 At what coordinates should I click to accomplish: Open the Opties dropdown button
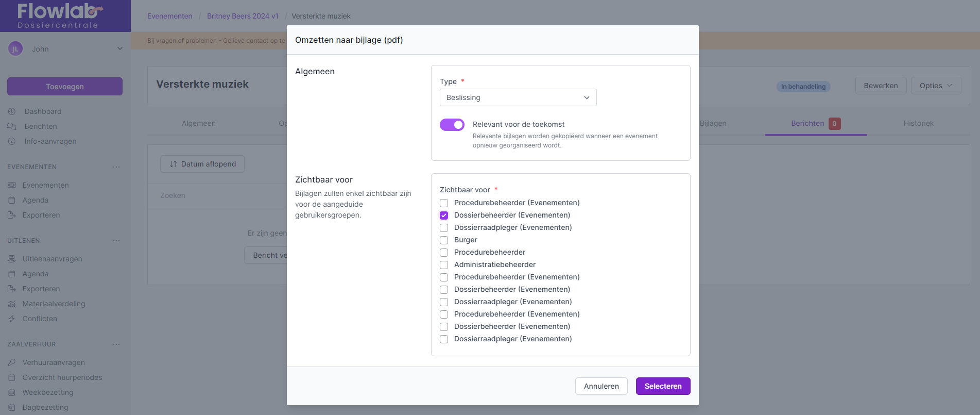tap(935, 86)
